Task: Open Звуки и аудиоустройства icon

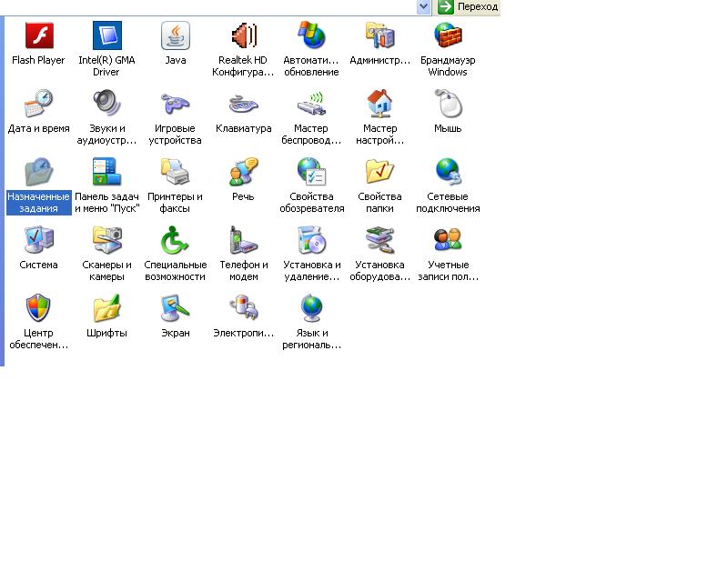Action: (106, 105)
